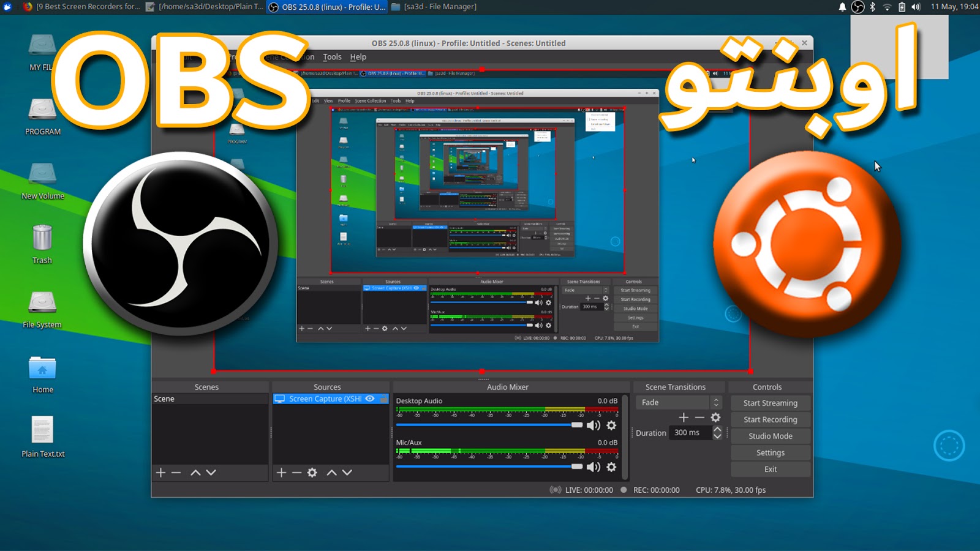Click the Mic/Aux 0.0 dB level value
This screenshot has height=551, width=980.
click(607, 443)
